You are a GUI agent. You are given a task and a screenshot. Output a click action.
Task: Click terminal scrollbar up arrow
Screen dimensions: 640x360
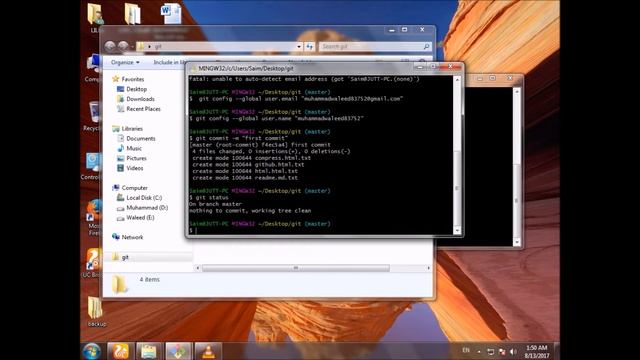click(457, 80)
